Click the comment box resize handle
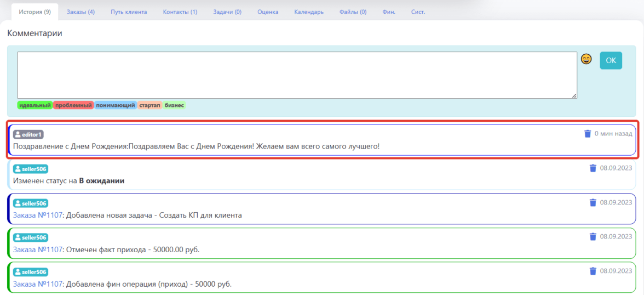 [574, 95]
